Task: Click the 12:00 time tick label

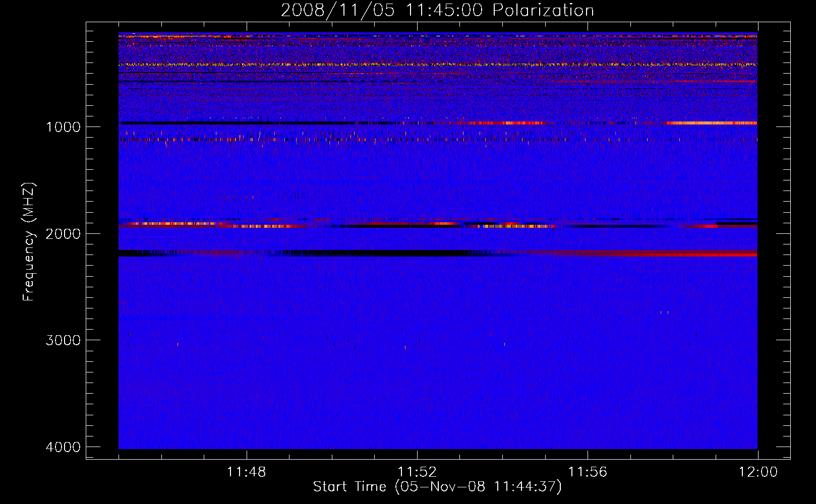Action: pos(758,472)
